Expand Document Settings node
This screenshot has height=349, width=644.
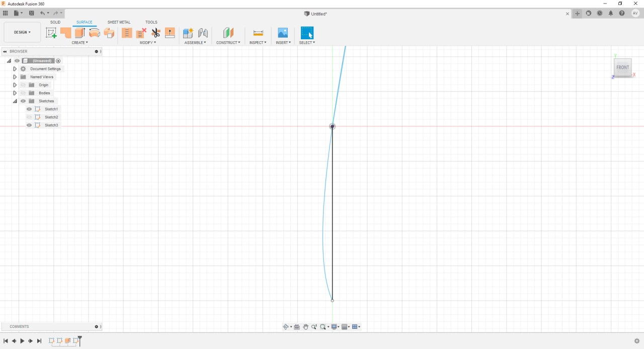[x=15, y=69]
